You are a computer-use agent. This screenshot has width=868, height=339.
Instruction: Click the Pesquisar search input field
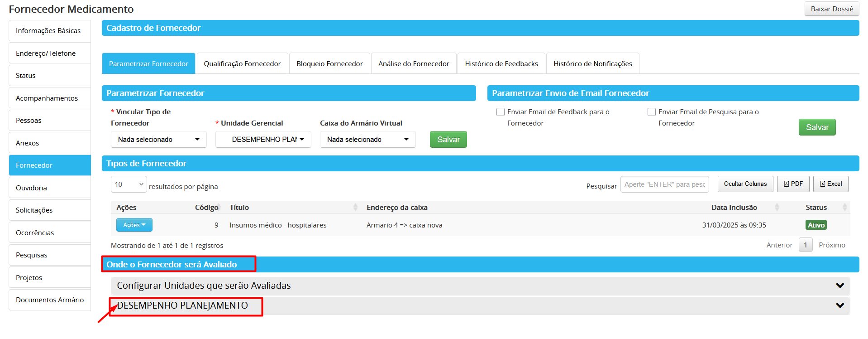click(664, 184)
